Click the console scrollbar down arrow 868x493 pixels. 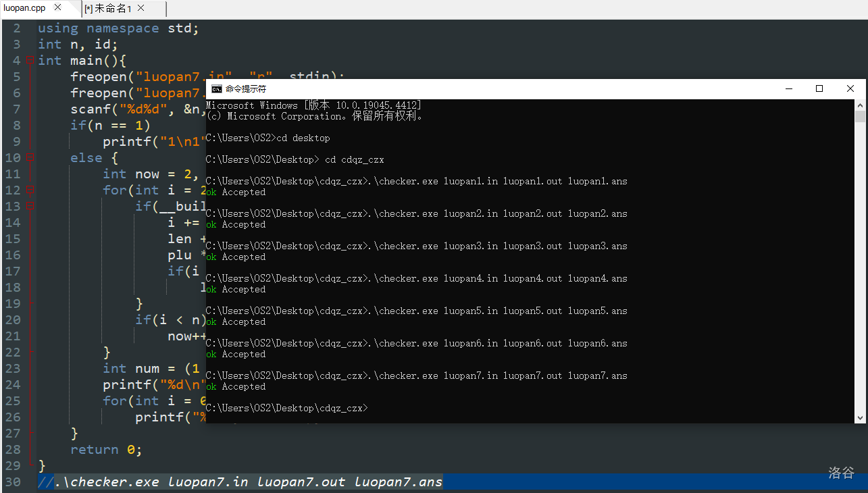(x=860, y=418)
